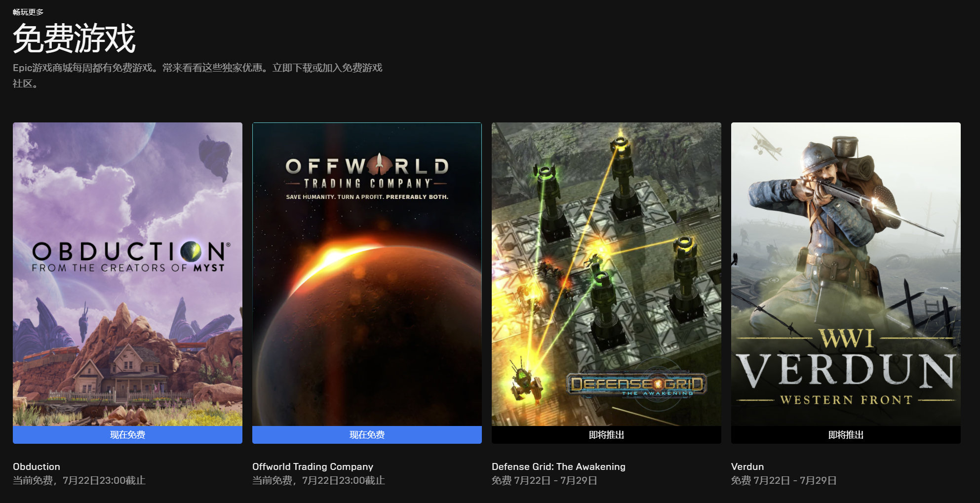Click the Epic游戏商城 description paragraph
The image size is (980, 503).
(197, 76)
